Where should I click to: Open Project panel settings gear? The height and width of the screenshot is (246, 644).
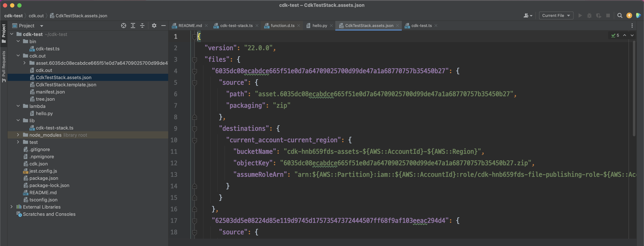click(154, 26)
